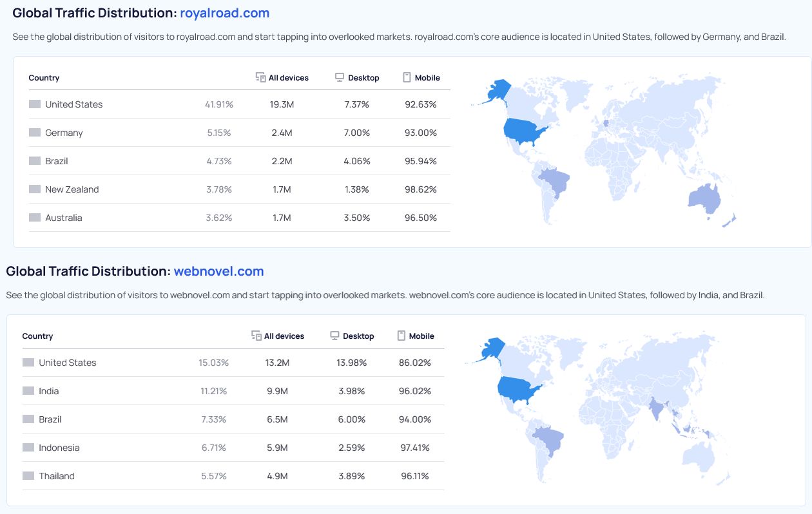This screenshot has height=514, width=812.
Task: Select the Germany row label
Action: click(x=64, y=133)
